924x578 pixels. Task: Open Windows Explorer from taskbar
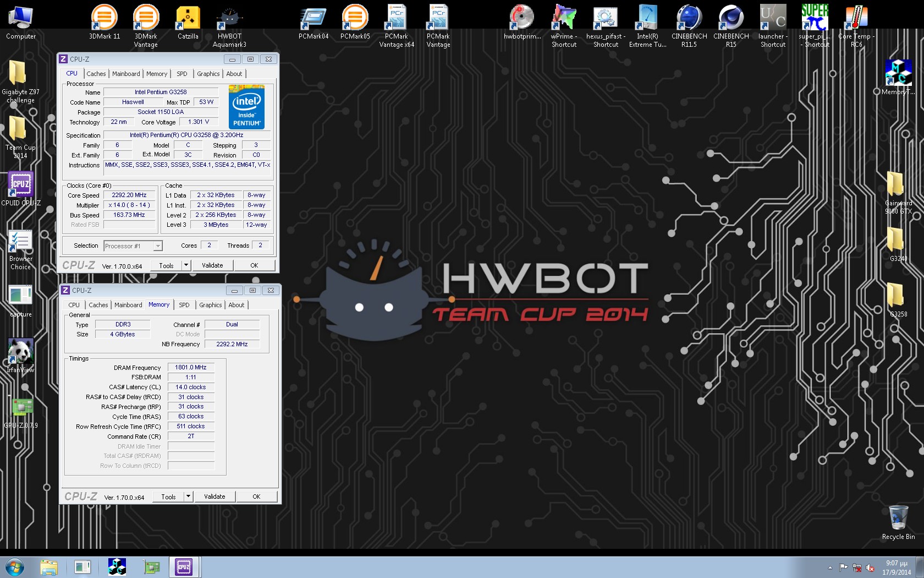48,567
